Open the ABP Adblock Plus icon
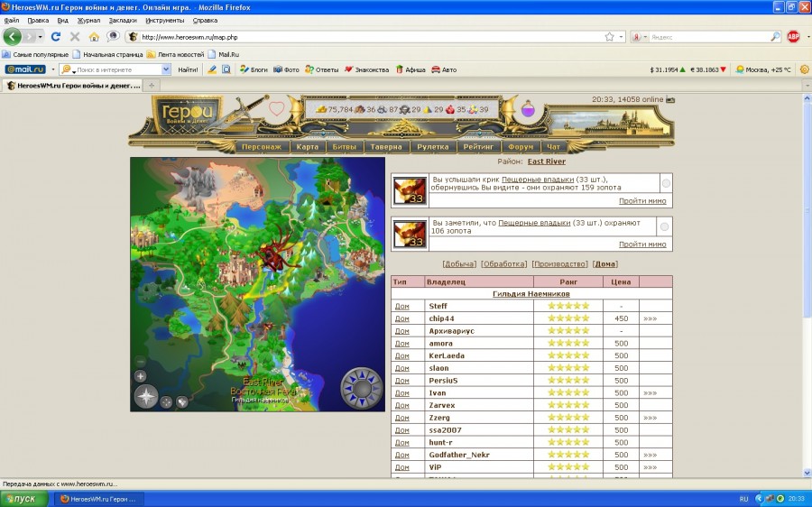Viewport: 812px width, 507px height. (793, 37)
